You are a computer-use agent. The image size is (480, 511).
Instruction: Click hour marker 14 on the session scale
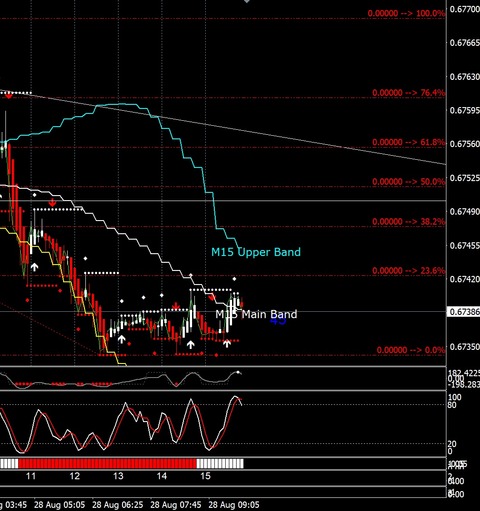pos(162,476)
